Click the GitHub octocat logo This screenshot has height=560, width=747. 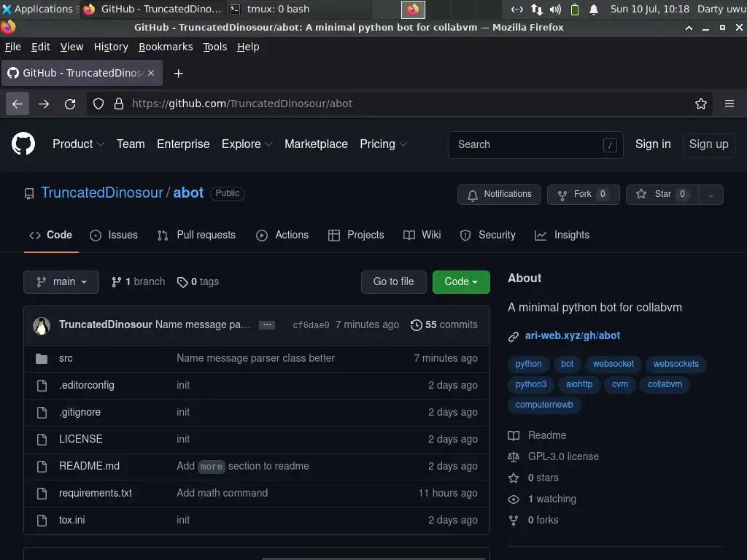tap(23, 144)
